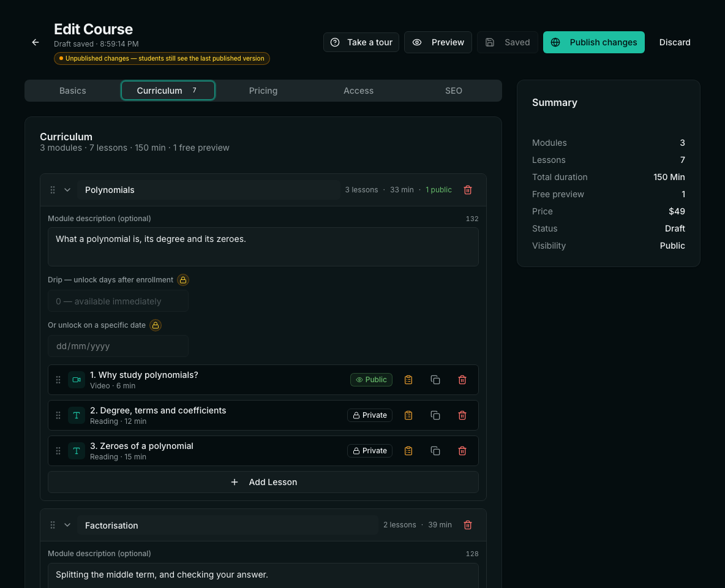The height and width of the screenshot is (588, 725).
Task: Toggle Private badge on Degree, terms and coefficients
Action: click(x=370, y=415)
